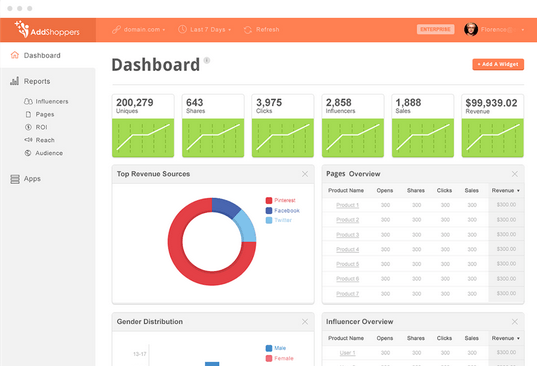
Task: Click the Reports bar chart icon
Action: click(14, 81)
